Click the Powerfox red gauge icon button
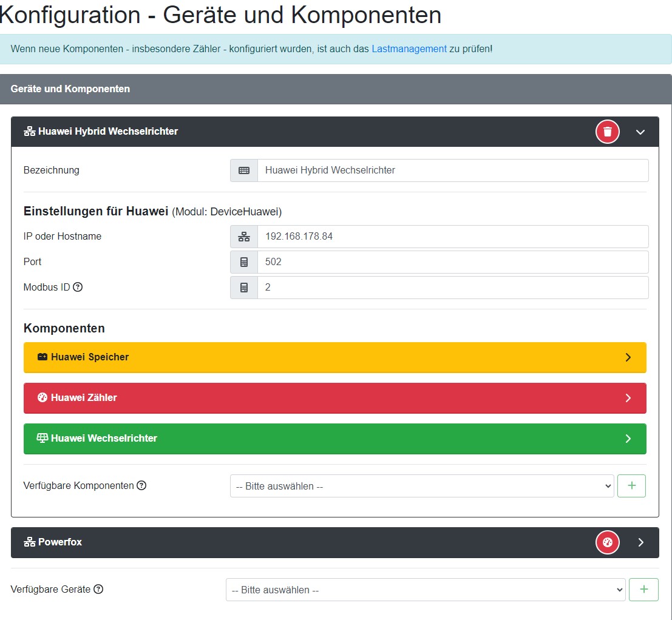 [x=607, y=542]
